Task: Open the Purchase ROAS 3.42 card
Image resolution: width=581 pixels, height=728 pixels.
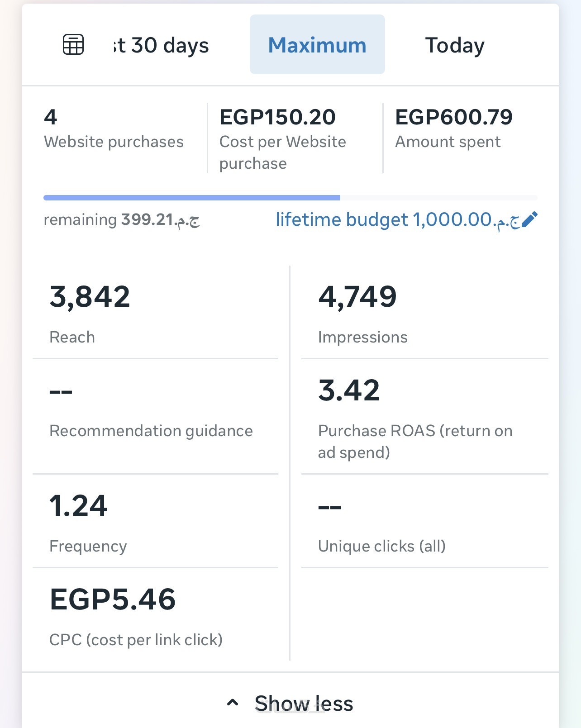Action: (424, 417)
